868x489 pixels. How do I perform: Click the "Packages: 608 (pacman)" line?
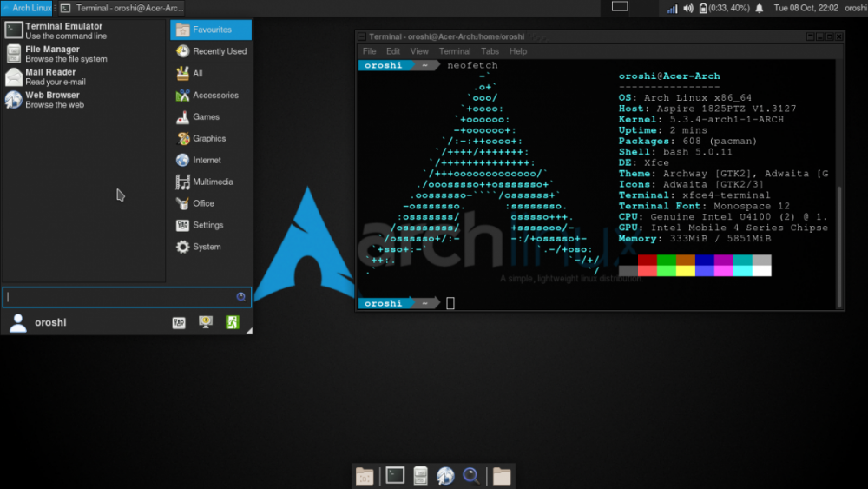coord(687,141)
